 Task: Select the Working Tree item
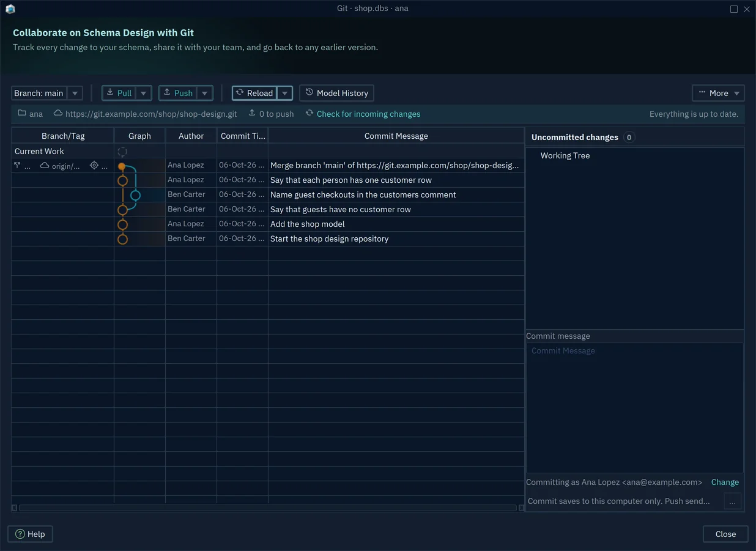[x=565, y=155]
